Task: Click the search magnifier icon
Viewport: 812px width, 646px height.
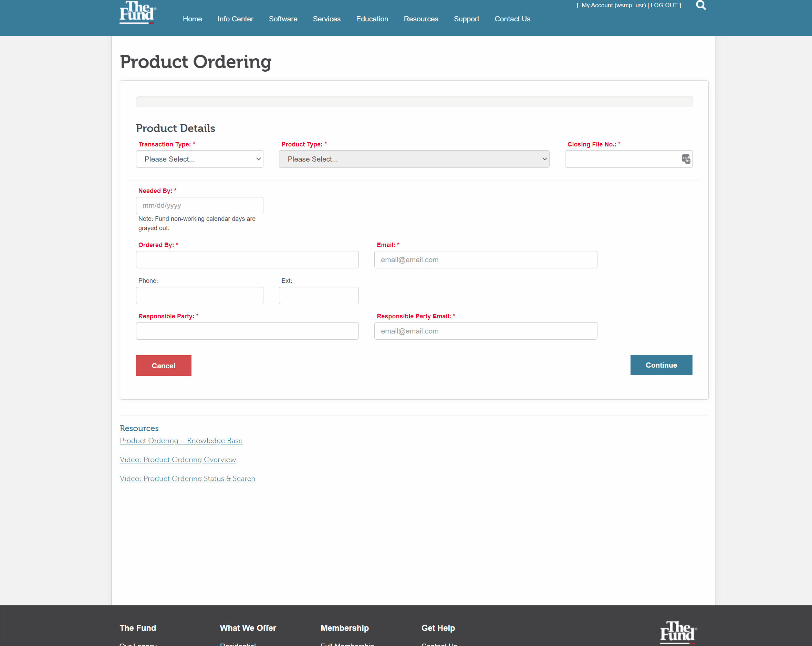Action: pyautogui.click(x=700, y=5)
